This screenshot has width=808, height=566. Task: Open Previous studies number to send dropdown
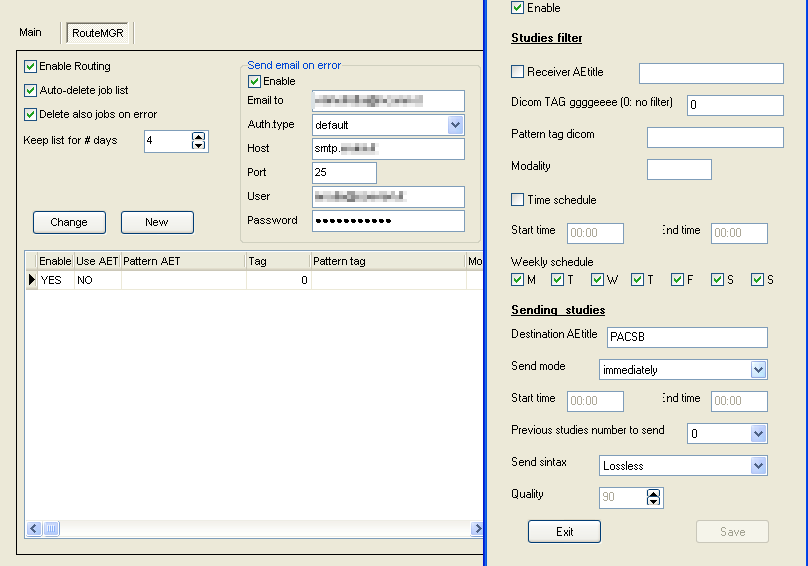click(x=758, y=434)
